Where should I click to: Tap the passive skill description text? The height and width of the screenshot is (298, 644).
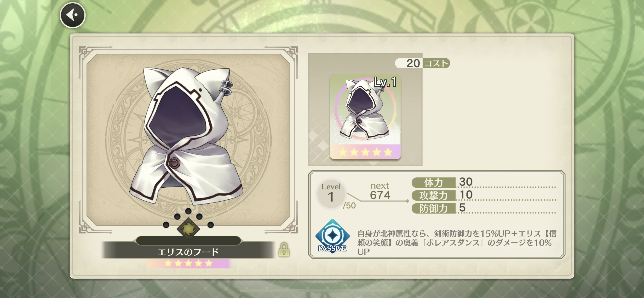pos(457,243)
